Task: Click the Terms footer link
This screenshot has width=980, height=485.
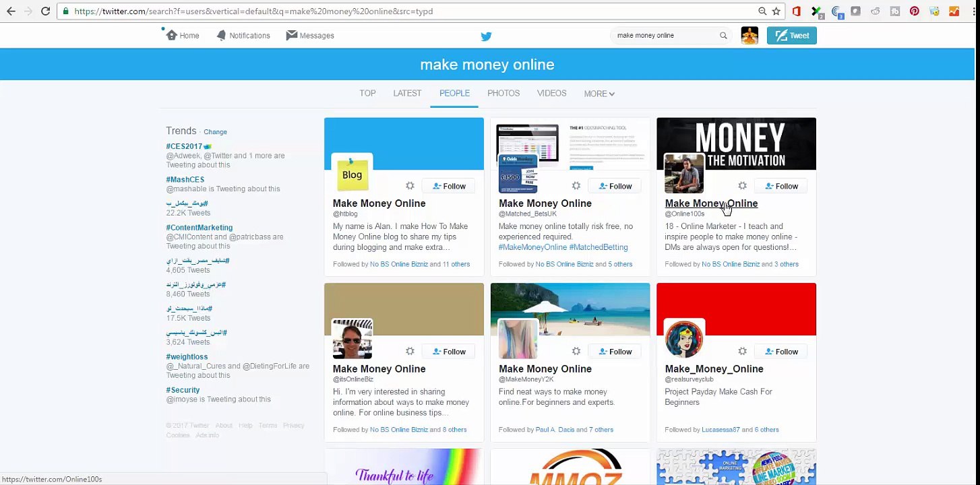Action: pyautogui.click(x=268, y=426)
